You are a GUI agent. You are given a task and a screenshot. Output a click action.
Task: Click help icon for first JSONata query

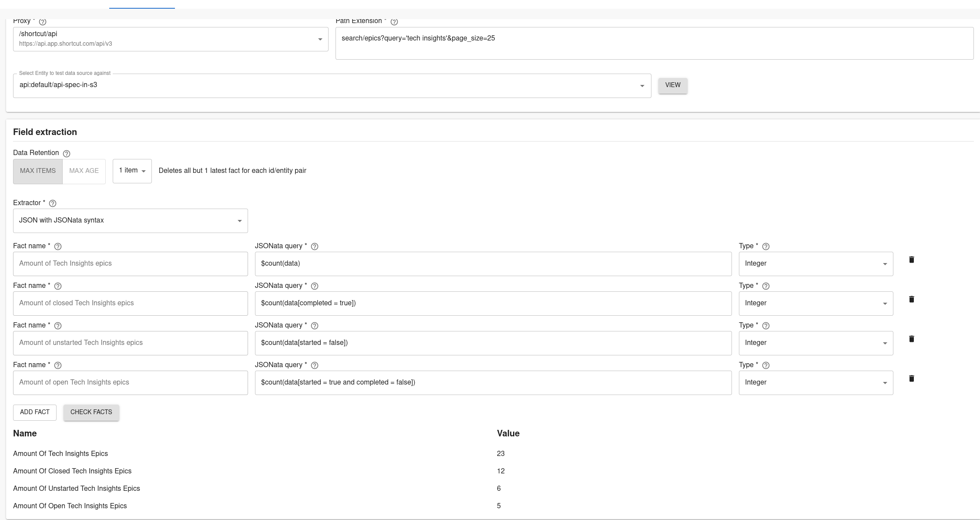click(315, 246)
